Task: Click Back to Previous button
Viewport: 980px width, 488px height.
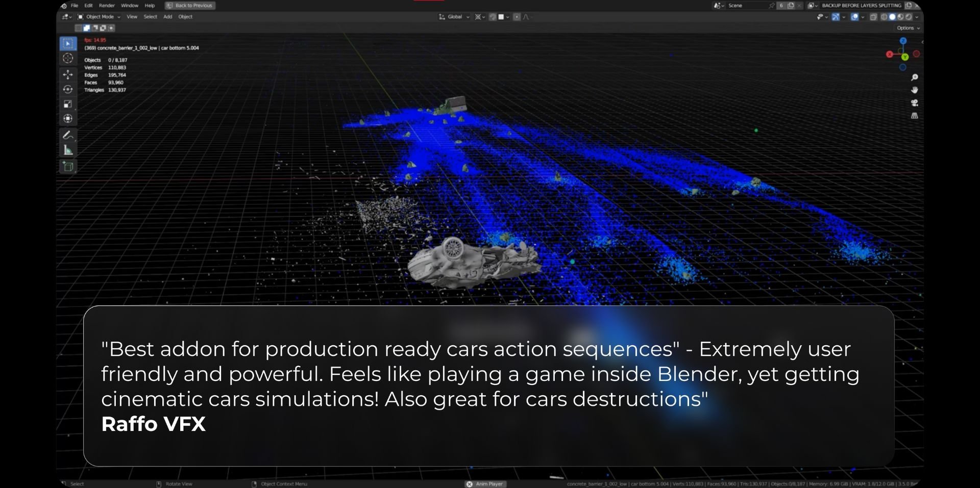Action: pos(190,6)
